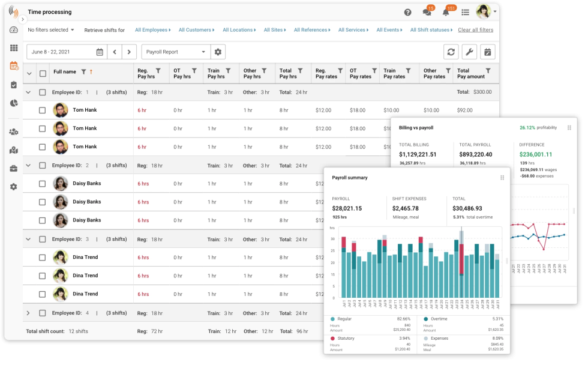Open the All Shift statuses filter menu
This screenshot has width=588, height=365.
click(x=431, y=30)
